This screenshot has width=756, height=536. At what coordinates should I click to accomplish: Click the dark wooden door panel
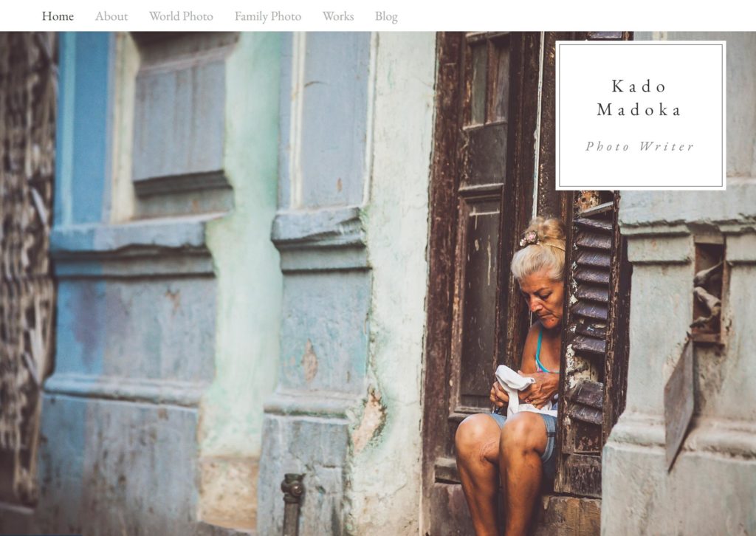point(480,299)
